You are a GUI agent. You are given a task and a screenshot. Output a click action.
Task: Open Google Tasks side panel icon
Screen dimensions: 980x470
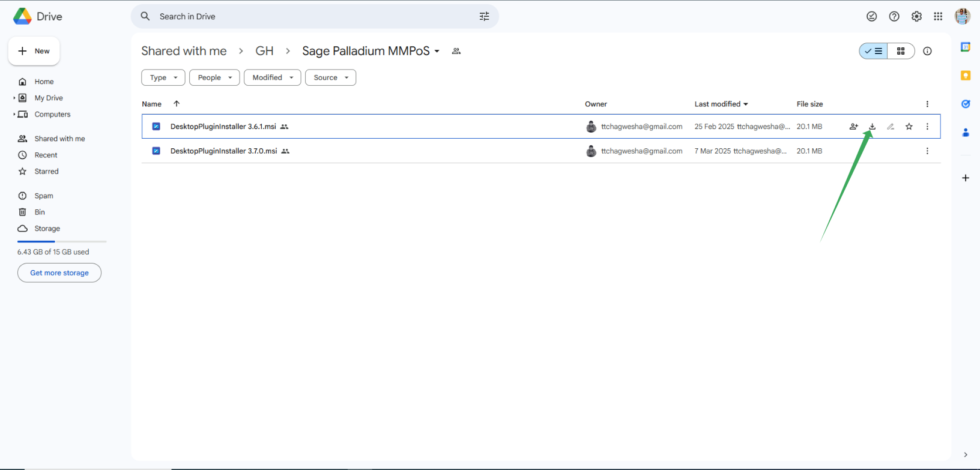[966, 104]
